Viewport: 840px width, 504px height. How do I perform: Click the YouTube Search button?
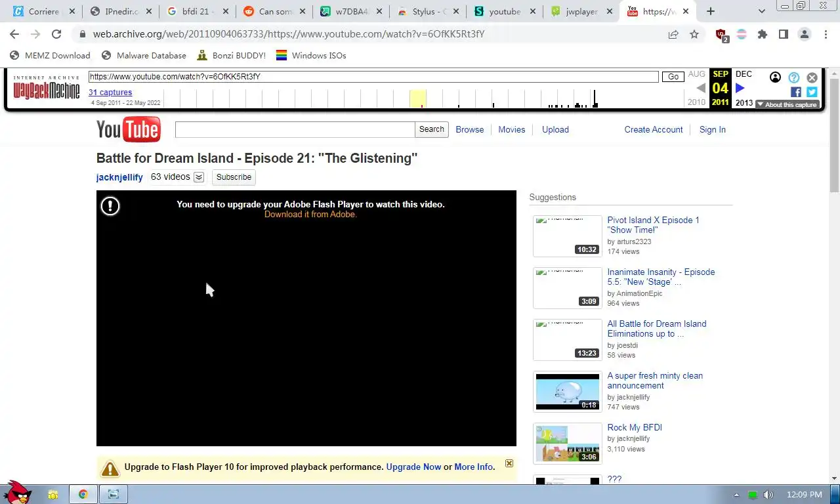pyautogui.click(x=432, y=129)
